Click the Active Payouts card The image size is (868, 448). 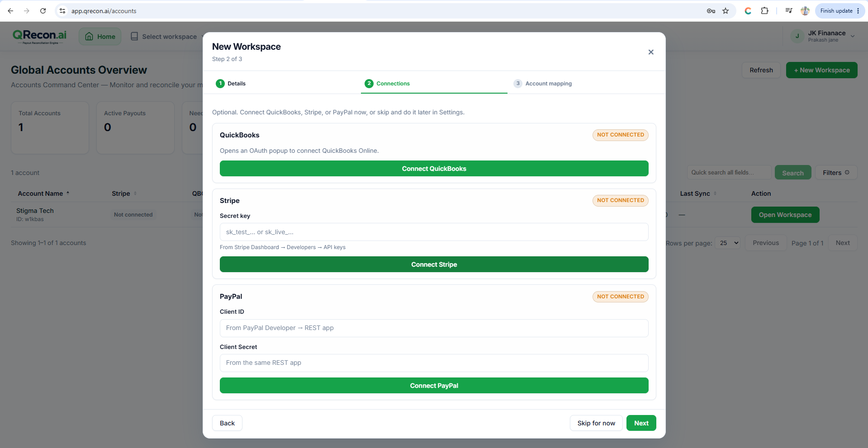pyautogui.click(x=135, y=127)
